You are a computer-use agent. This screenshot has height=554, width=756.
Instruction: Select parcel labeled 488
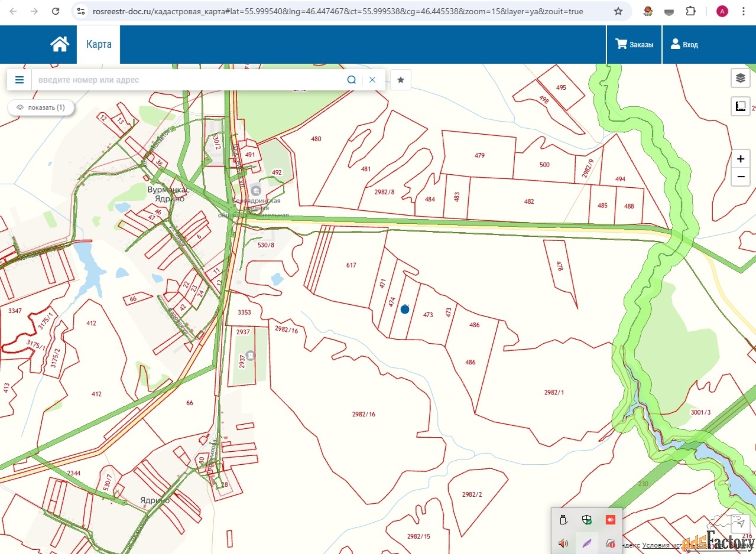[629, 206]
